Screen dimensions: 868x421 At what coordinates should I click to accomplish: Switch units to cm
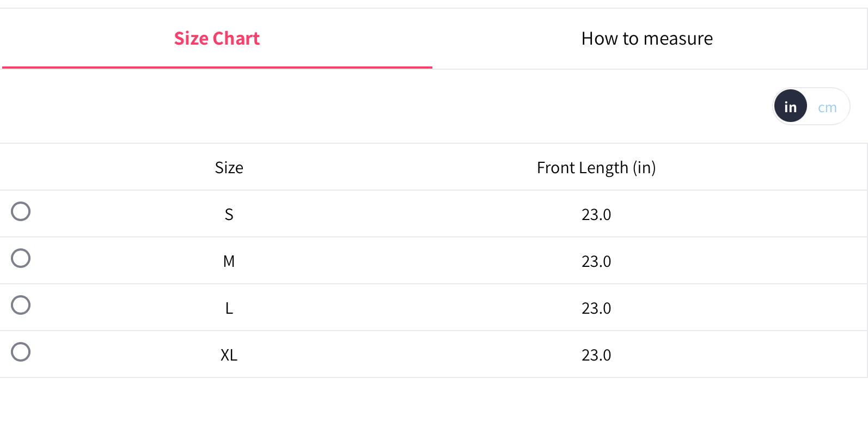827,107
